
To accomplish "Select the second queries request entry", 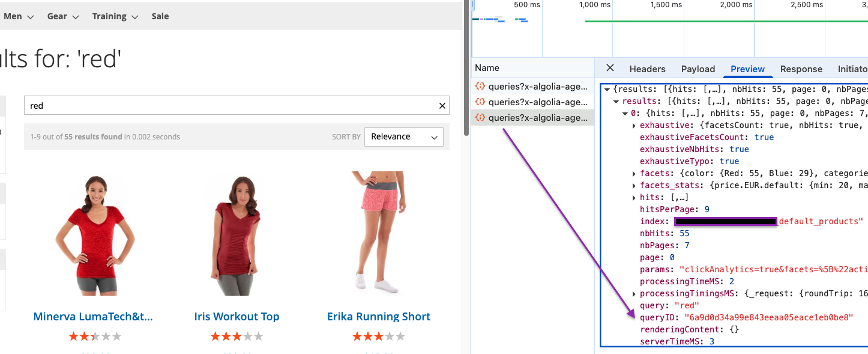I will click(x=532, y=102).
